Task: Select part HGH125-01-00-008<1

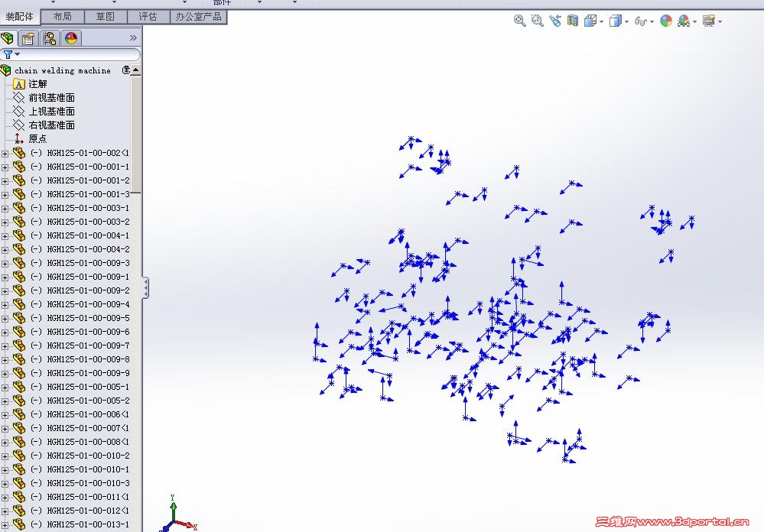Action: click(80, 441)
